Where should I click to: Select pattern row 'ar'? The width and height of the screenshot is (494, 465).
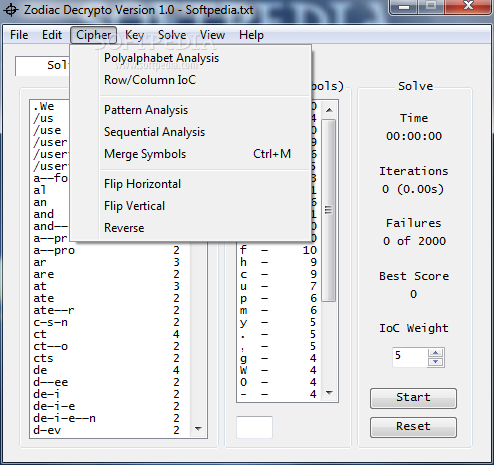pos(110,262)
